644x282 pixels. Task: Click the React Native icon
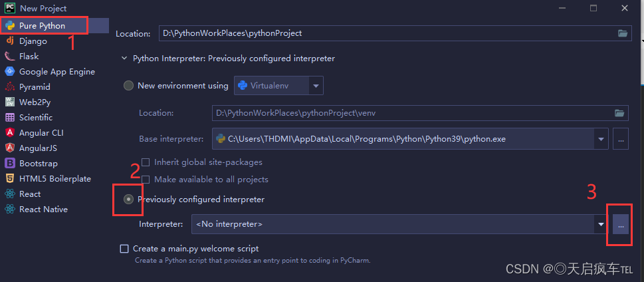click(10, 210)
